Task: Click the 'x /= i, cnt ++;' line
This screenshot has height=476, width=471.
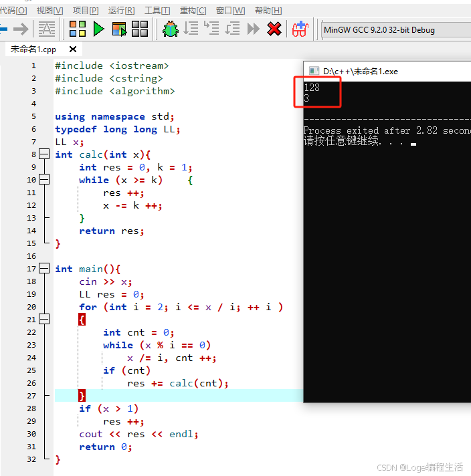Action: [x=172, y=358]
